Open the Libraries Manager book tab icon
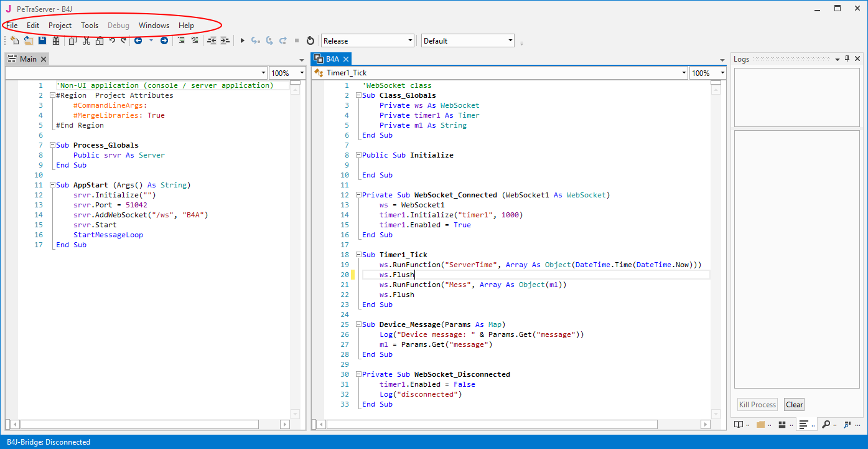This screenshot has height=449, width=868. pyautogui.click(x=739, y=425)
